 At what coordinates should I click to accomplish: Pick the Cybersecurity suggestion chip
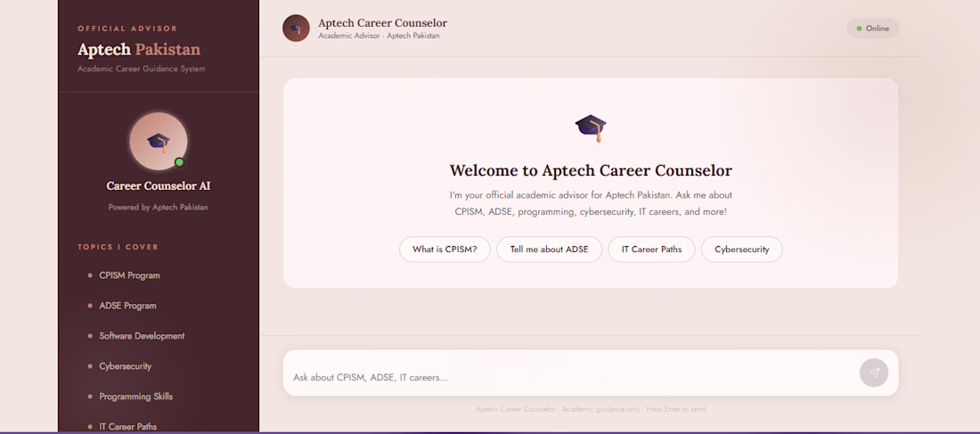point(742,249)
